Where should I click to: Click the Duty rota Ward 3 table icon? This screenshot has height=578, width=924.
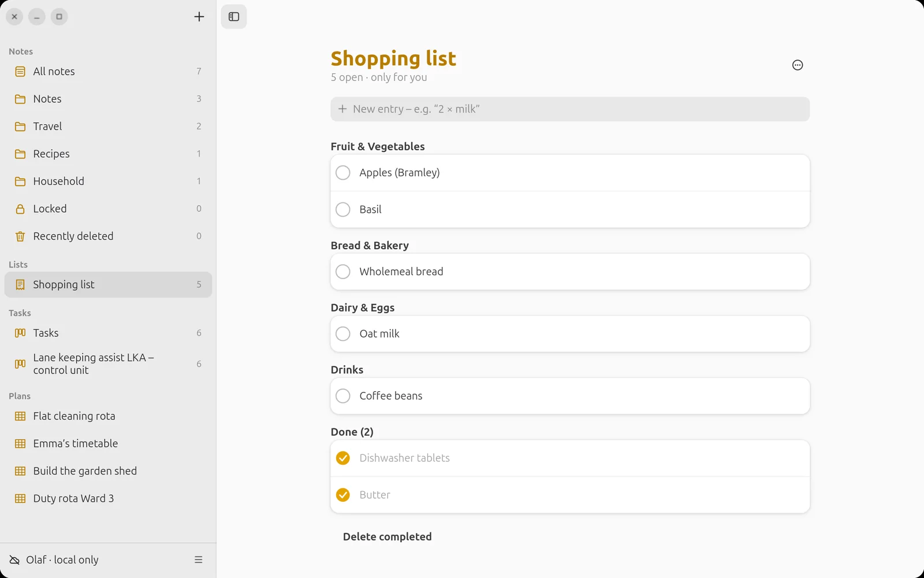pos(20,498)
